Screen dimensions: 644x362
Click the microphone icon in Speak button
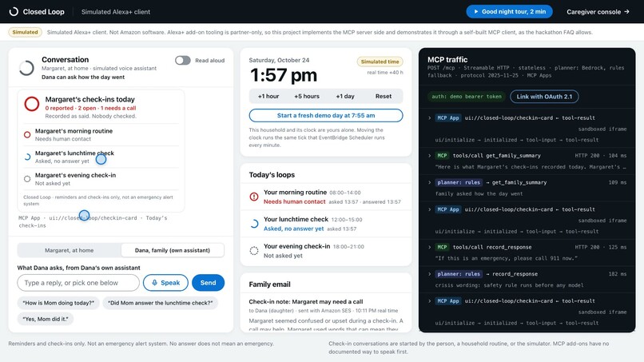(x=154, y=283)
